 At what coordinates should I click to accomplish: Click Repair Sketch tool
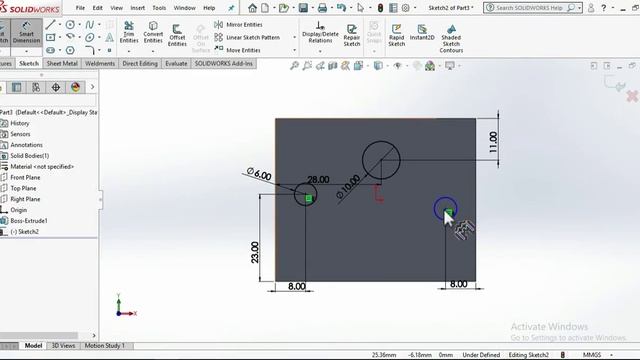351,35
